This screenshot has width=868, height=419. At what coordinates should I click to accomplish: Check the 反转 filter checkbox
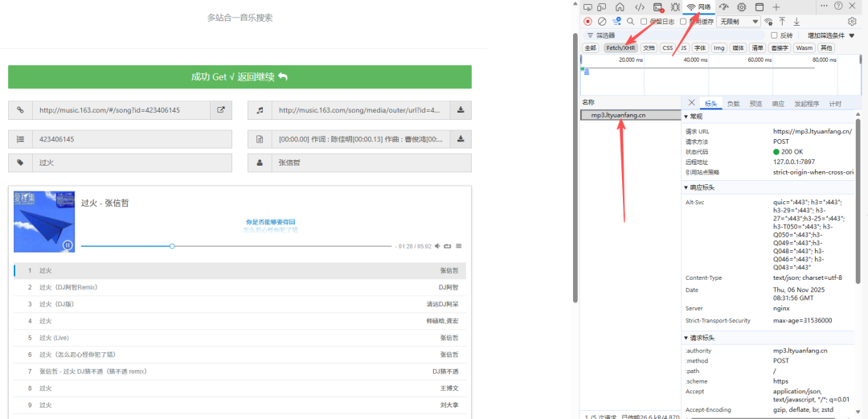[x=775, y=35]
